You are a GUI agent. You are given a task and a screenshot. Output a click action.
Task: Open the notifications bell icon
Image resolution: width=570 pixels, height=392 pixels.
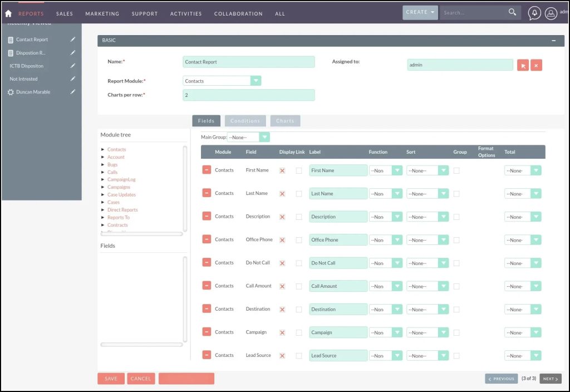pos(534,13)
